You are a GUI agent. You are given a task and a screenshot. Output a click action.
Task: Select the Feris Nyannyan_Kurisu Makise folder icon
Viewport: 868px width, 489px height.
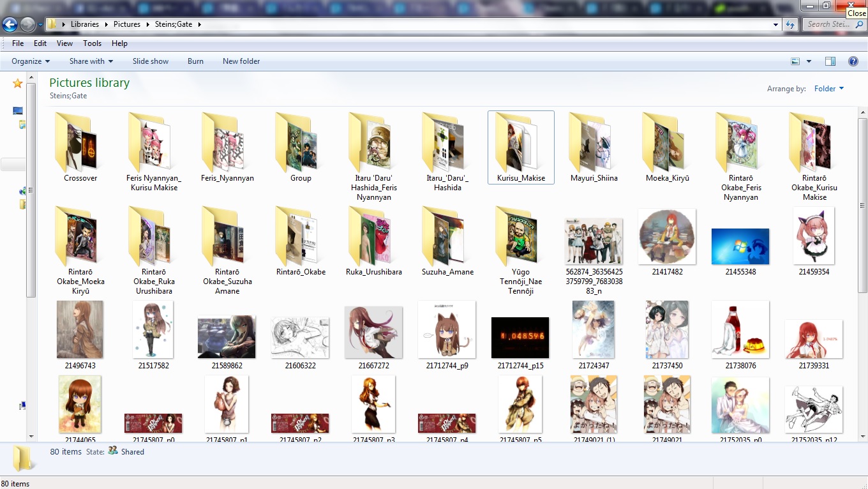click(149, 142)
